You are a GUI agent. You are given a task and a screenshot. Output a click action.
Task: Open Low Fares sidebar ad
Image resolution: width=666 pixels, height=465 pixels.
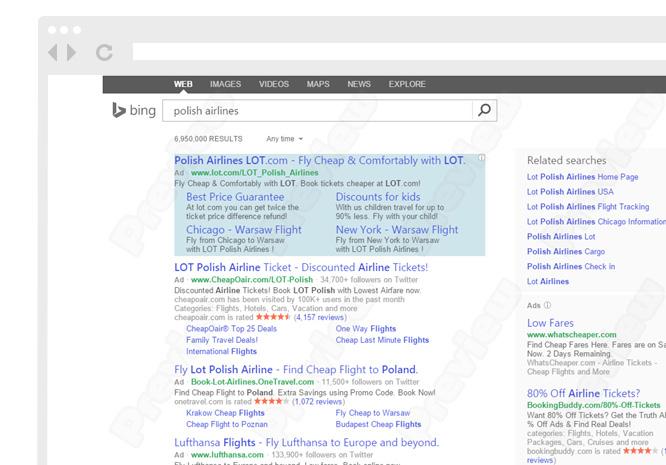(550, 323)
